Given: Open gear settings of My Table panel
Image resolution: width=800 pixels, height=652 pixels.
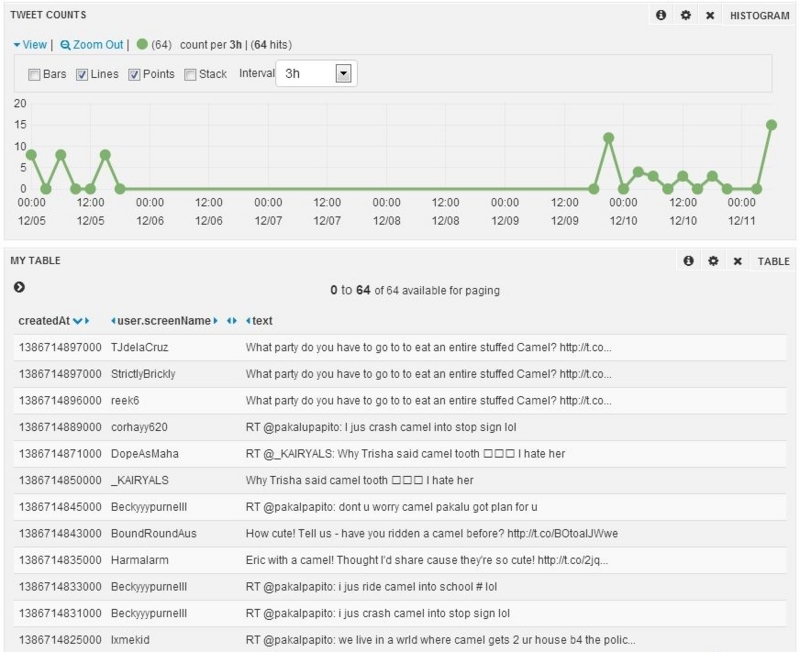Looking at the screenshot, I should [713, 261].
